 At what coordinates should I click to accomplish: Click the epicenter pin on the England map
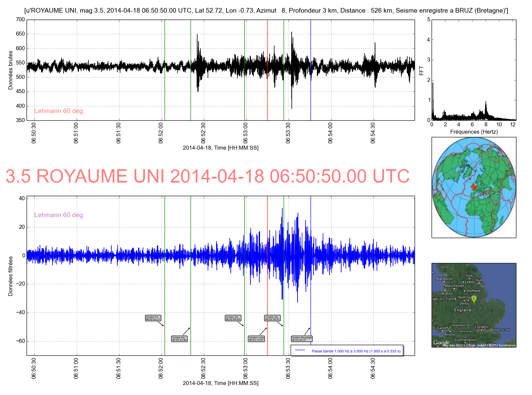(474, 299)
